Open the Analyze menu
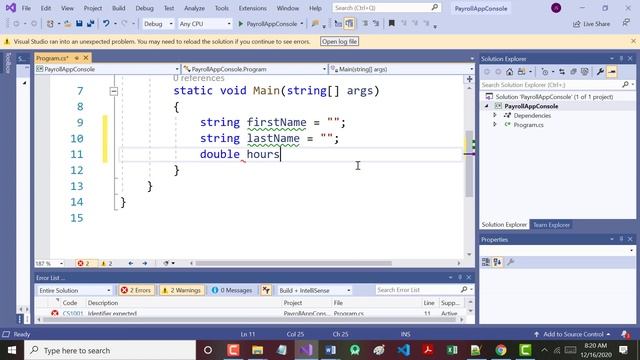Screen dimensions: 640x360 click(194, 8)
